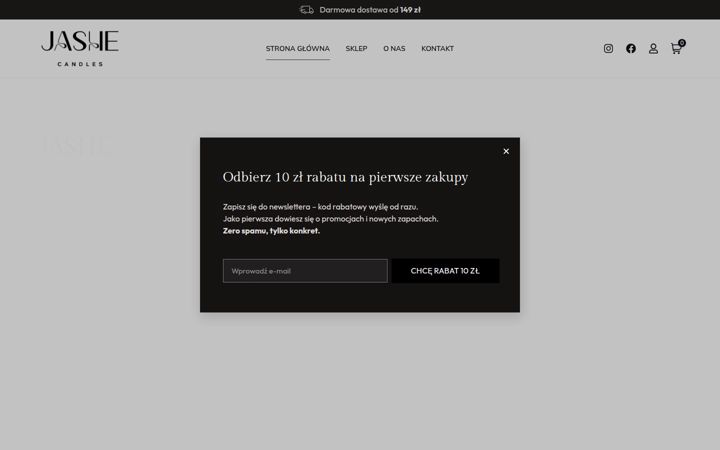Go to Strona Główna menu item
Image resolution: width=720 pixels, height=450 pixels.
point(298,48)
